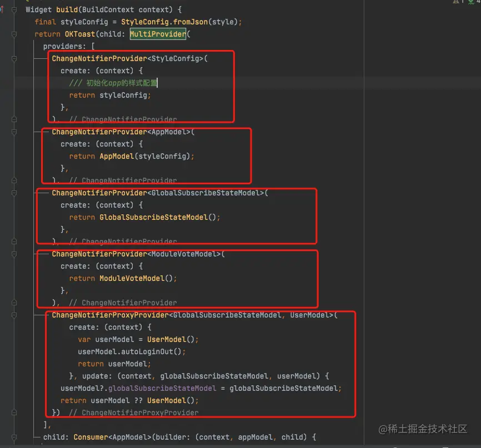The image size is (481, 448).
Task: Collapse the fold marker beside Widget build method
Action: pyautogui.click(x=14, y=10)
